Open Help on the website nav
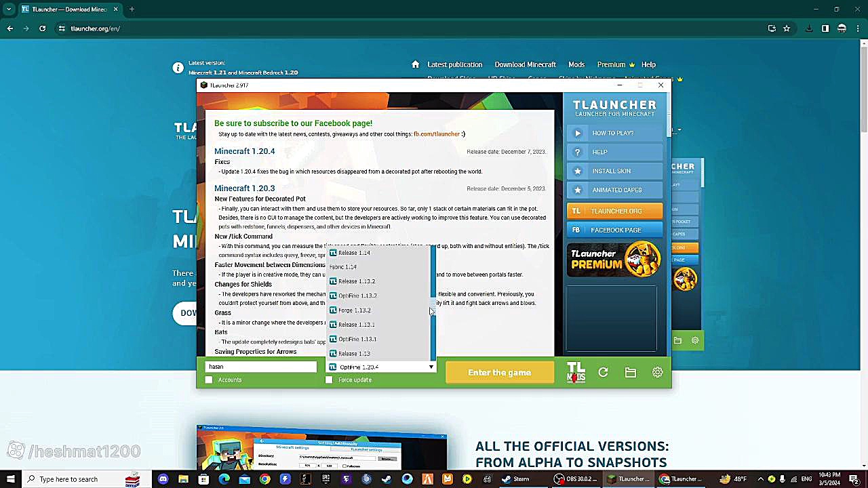Screen dimensions: 868x488 click(x=648, y=64)
